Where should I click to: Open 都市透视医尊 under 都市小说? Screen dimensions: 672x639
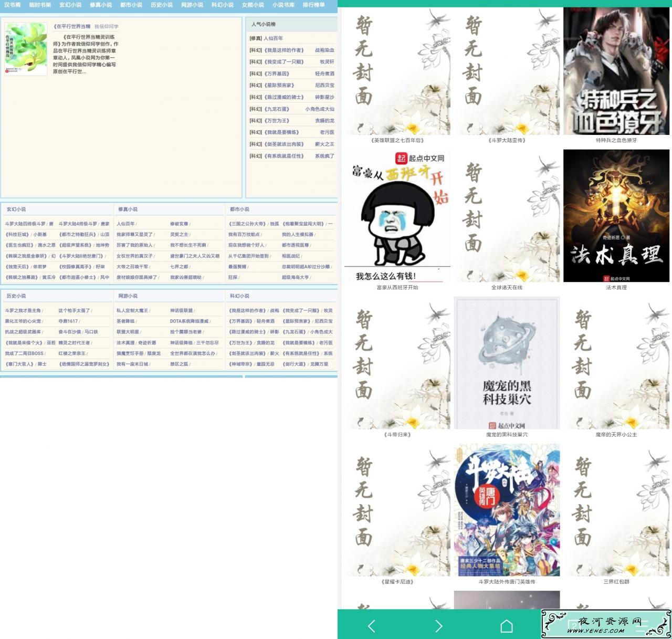click(295, 245)
